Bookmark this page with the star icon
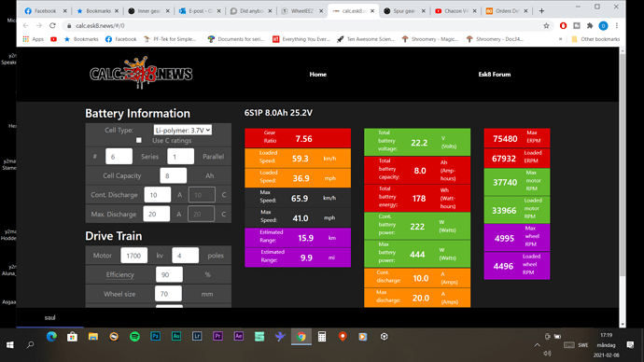The image size is (644, 362). click(x=546, y=25)
